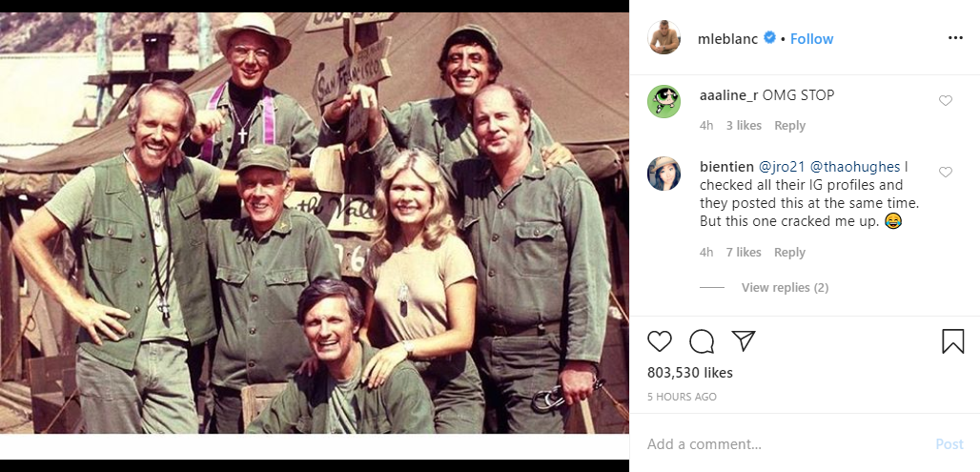This screenshot has height=472, width=980.
Task: Open the @thaohughes mention
Action: pyautogui.click(x=855, y=167)
